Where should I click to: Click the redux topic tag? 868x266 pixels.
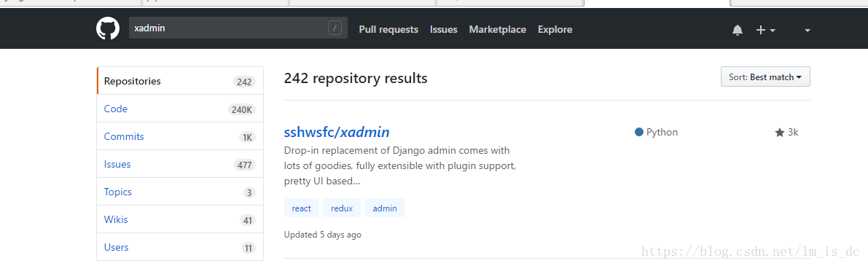342,208
